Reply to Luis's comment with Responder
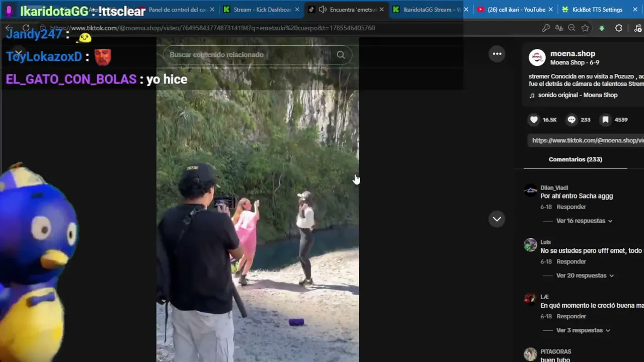The width and height of the screenshot is (644, 362). point(571,261)
